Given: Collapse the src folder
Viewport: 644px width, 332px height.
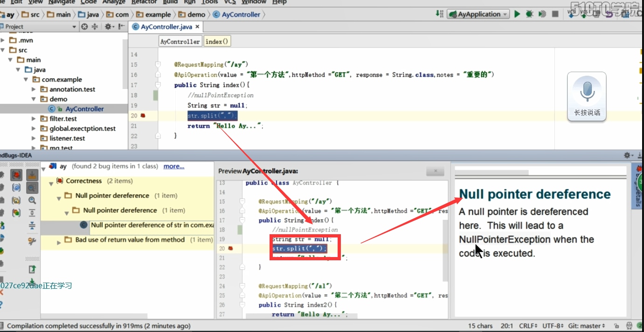Looking at the screenshot, I should (3, 50).
